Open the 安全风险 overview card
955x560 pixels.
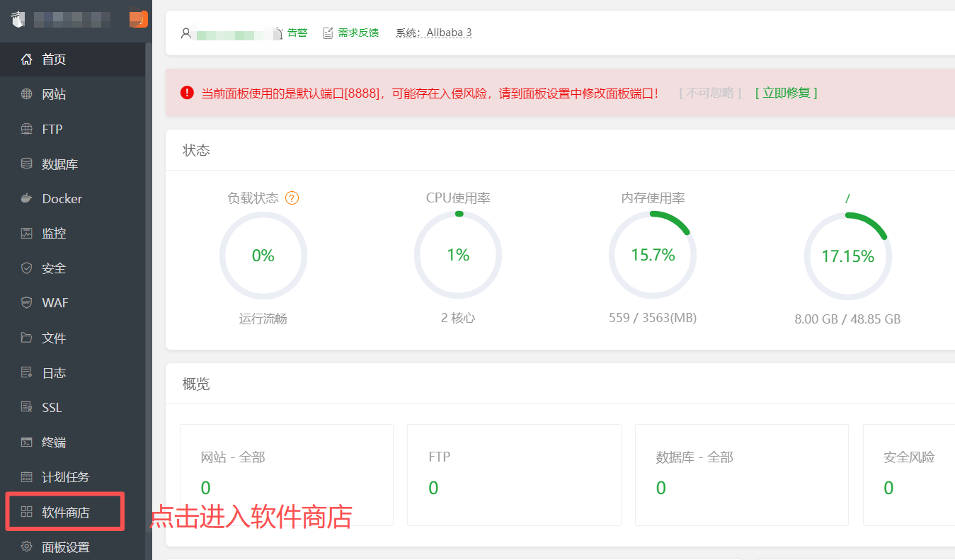pyautogui.click(x=909, y=475)
